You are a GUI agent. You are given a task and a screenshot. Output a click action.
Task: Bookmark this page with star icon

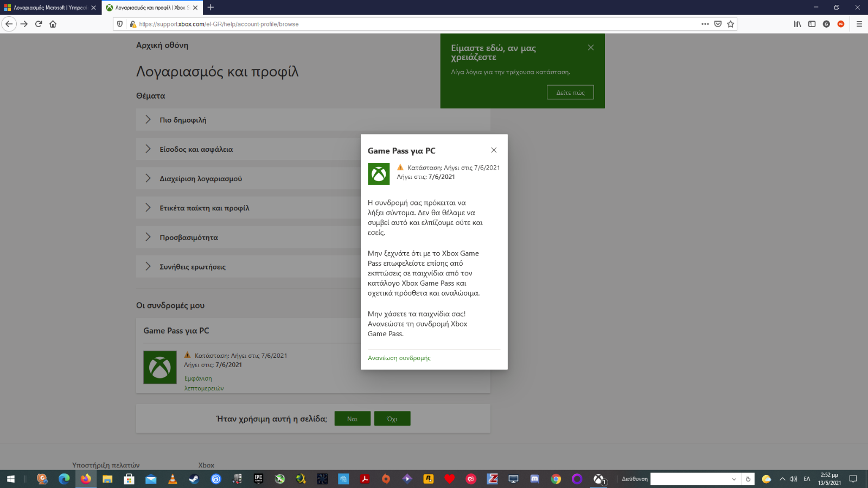(x=731, y=24)
